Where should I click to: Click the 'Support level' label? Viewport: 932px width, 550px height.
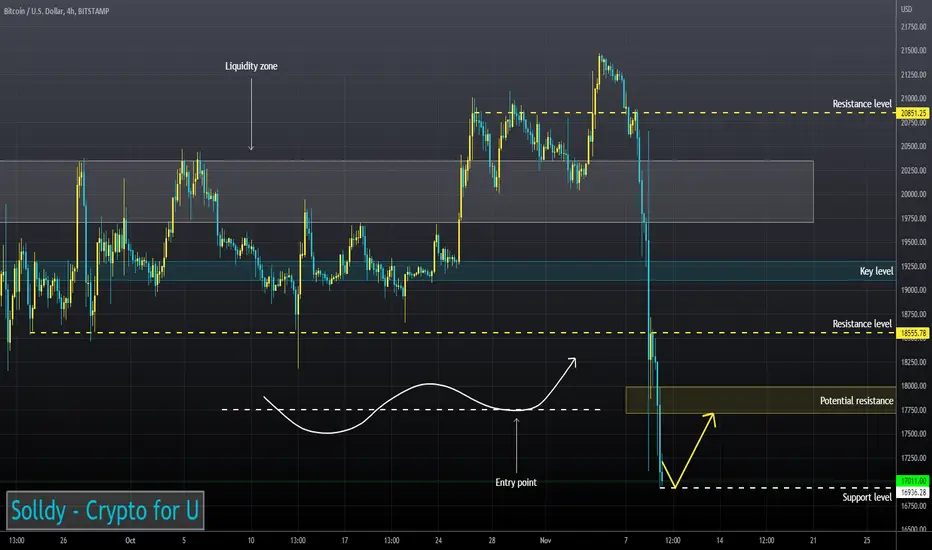tap(867, 497)
